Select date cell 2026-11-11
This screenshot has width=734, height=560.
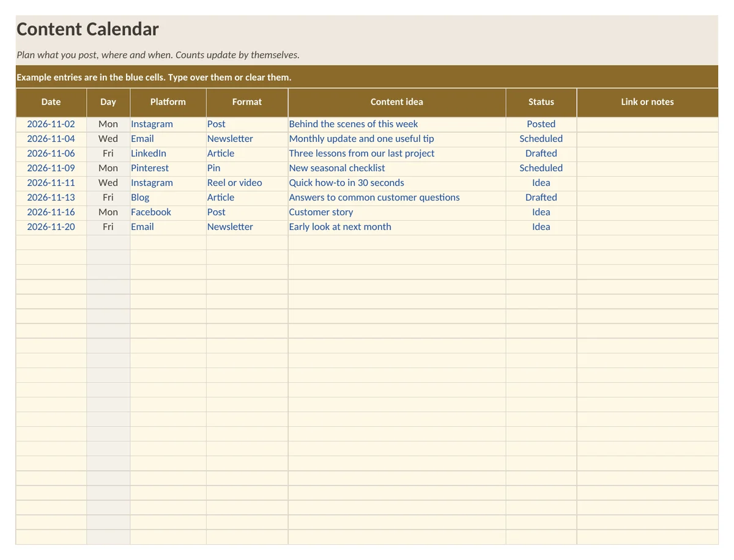[x=51, y=183]
